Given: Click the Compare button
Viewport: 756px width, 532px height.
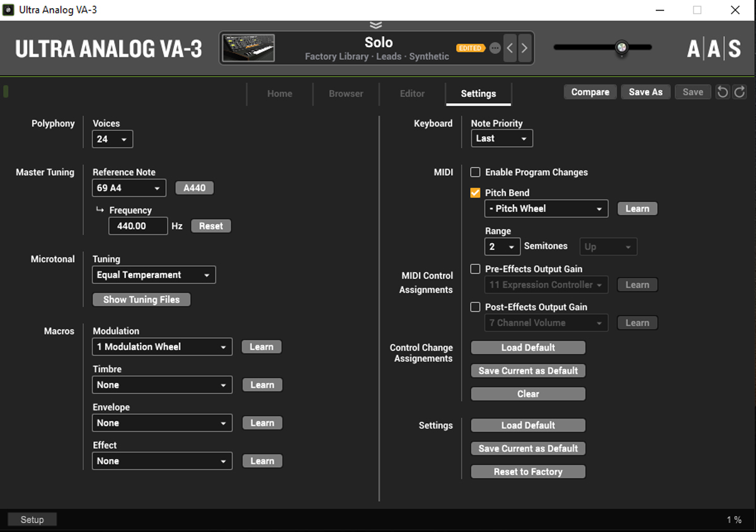Looking at the screenshot, I should [590, 92].
